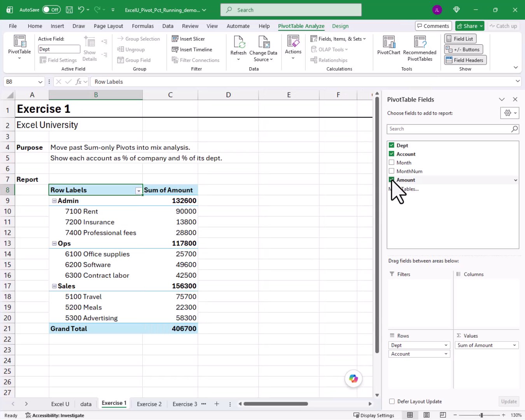525x420 pixels.
Task: Check the MonthNum field checkbox
Action: (x=392, y=171)
